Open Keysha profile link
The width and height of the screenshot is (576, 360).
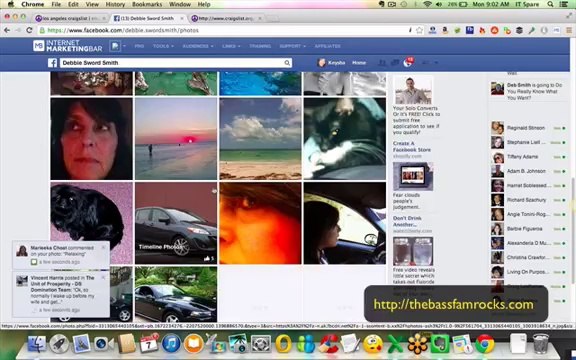click(x=332, y=63)
